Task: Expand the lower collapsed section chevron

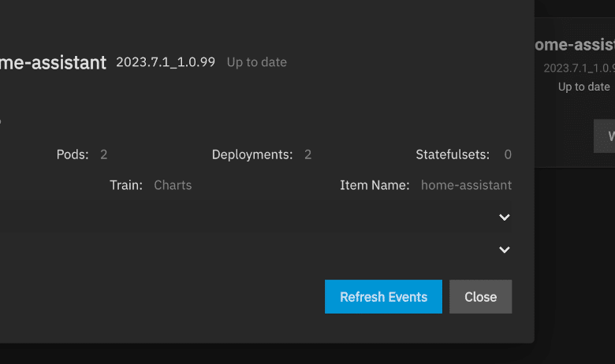Action: pos(504,250)
